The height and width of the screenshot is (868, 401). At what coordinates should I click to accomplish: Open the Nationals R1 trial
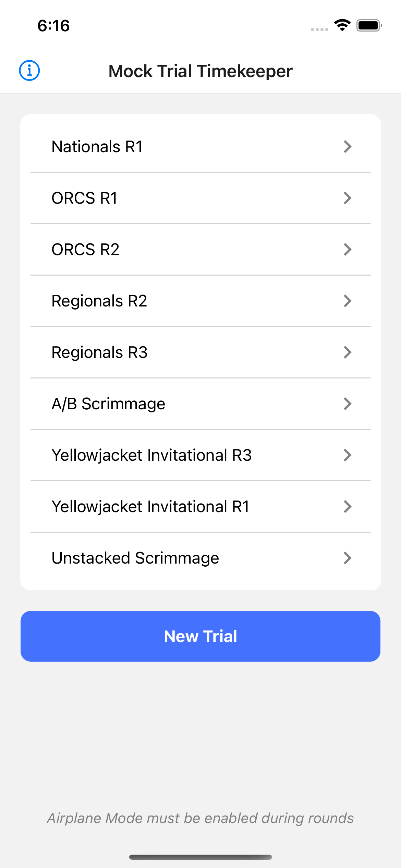click(x=97, y=147)
